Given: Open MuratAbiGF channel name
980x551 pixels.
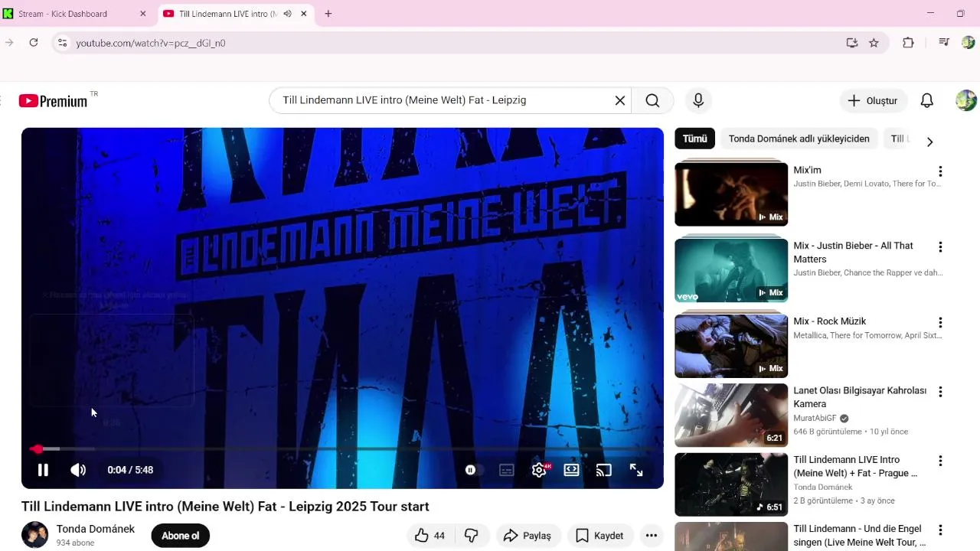Looking at the screenshot, I should [x=815, y=419].
